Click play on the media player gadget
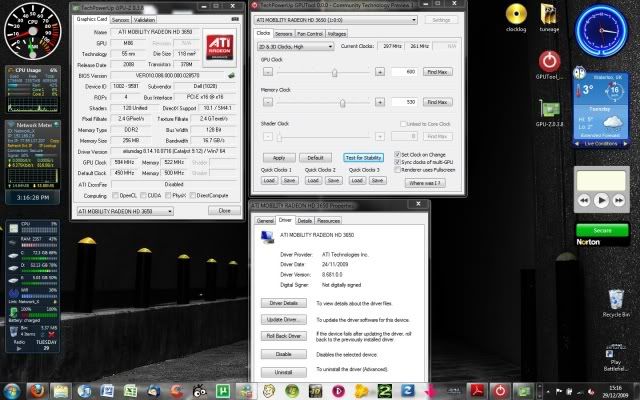The height and width of the screenshot is (400, 640). (x=601, y=200)
